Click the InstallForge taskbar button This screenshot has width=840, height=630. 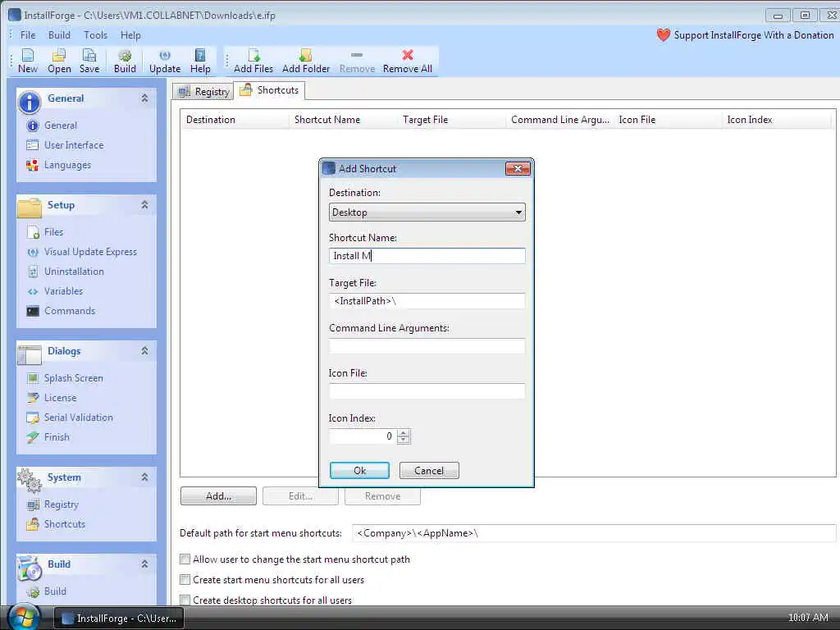coord(119,619)
